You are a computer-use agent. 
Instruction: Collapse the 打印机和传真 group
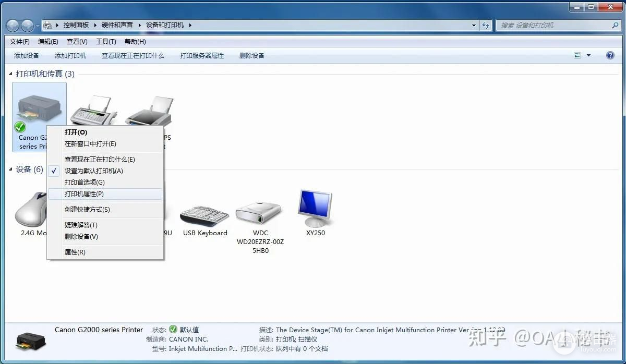coord(11,75)
